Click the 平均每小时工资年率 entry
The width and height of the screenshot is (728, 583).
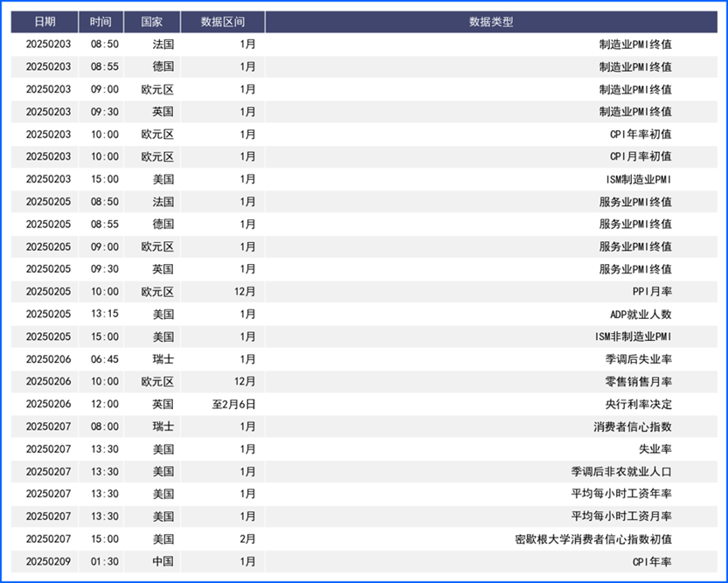621,494
